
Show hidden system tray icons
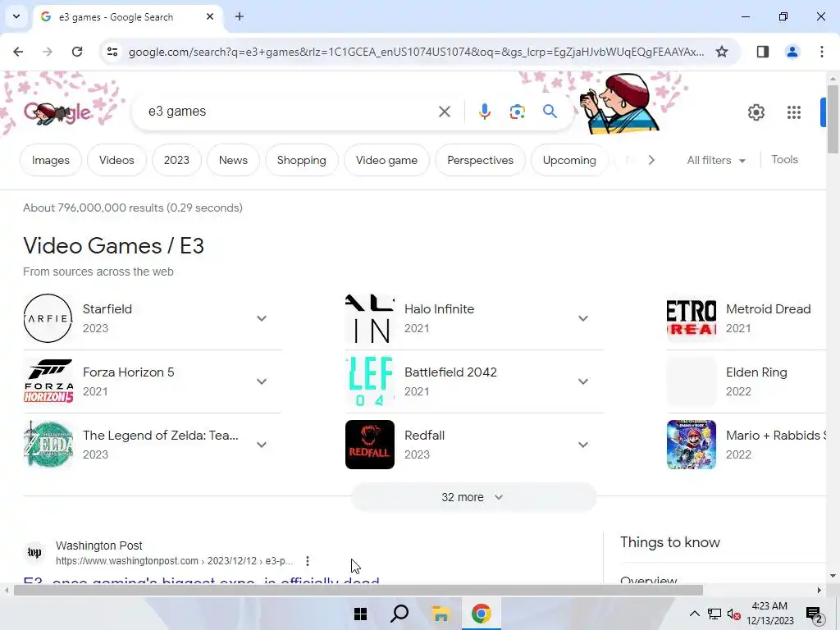(x=694, y=614)
